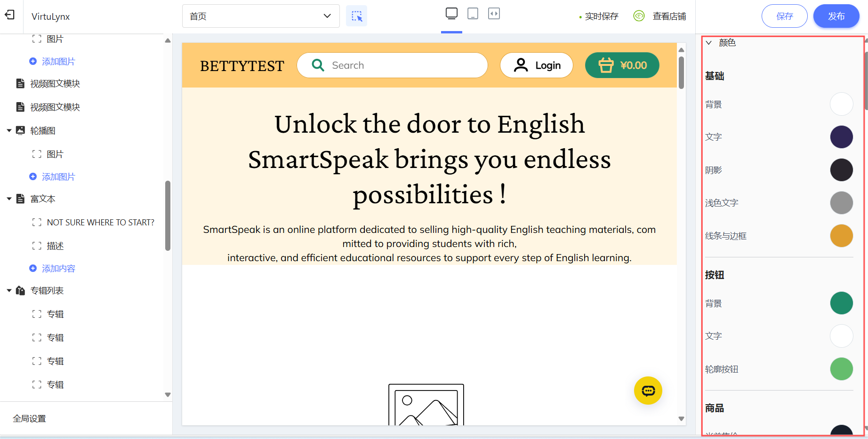Select the 描述 item under 富文本

pos(55,246)
